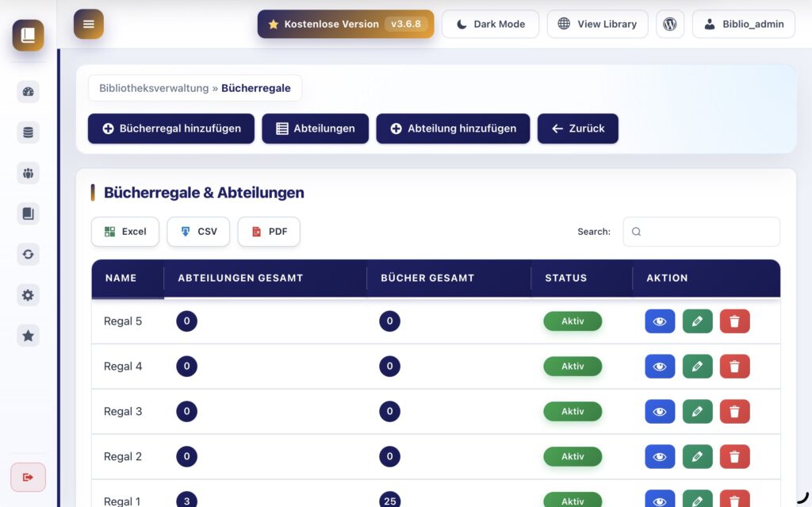Export table to Excel
The image size is (812, 507).
click(x=125, y=232)
